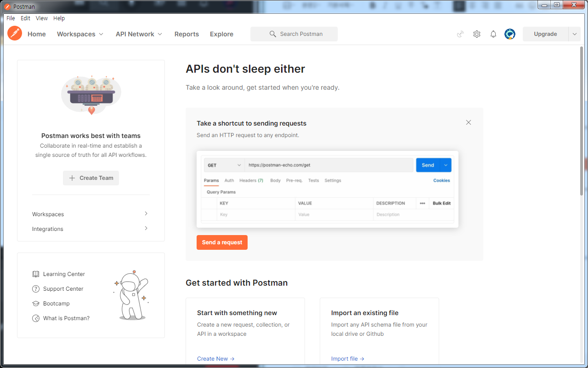This screenshot has width=588, height=368.
Task: Click Create New link
Action: [216, 359]
